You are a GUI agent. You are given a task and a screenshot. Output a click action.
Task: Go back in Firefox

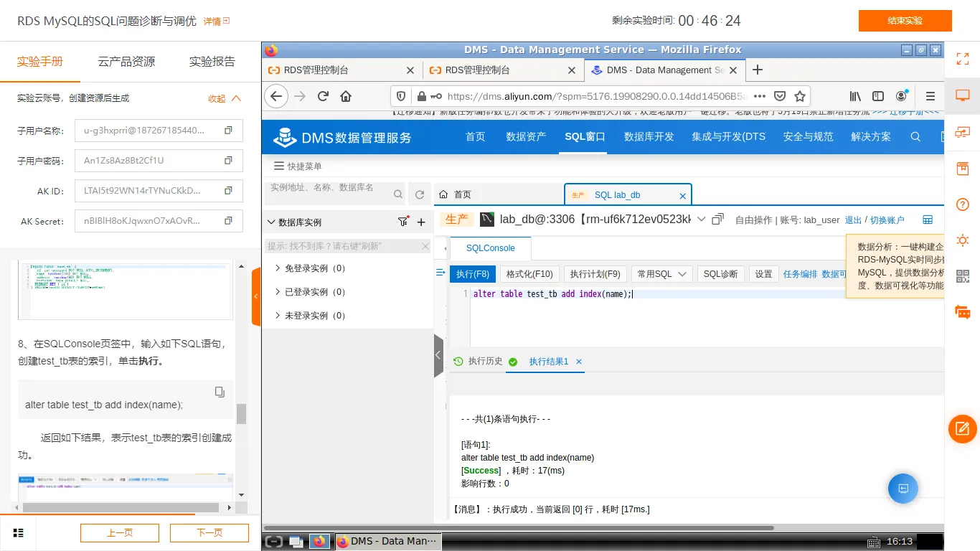click(276, 96)
